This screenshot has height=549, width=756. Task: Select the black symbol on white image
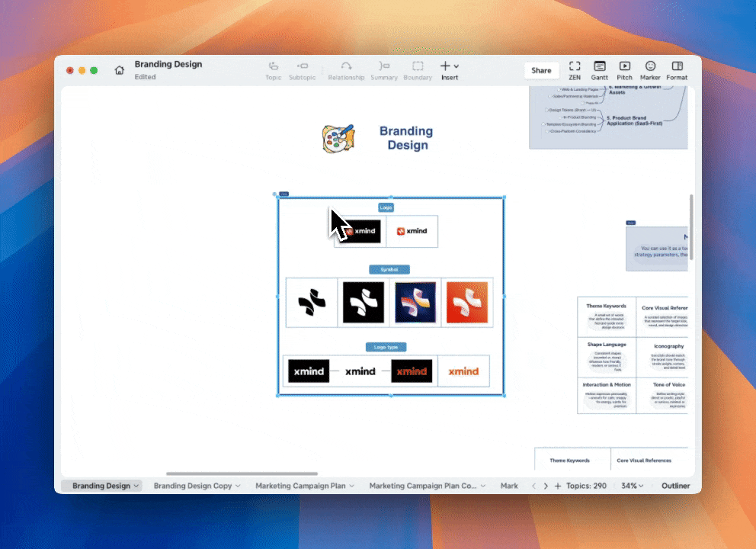[x=312, y=303]
